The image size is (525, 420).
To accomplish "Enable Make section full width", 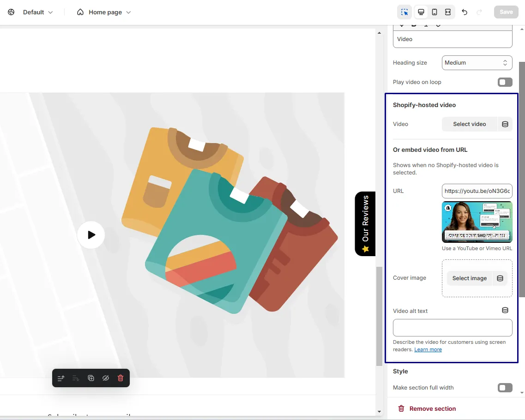I will click(x=505, y=388).
